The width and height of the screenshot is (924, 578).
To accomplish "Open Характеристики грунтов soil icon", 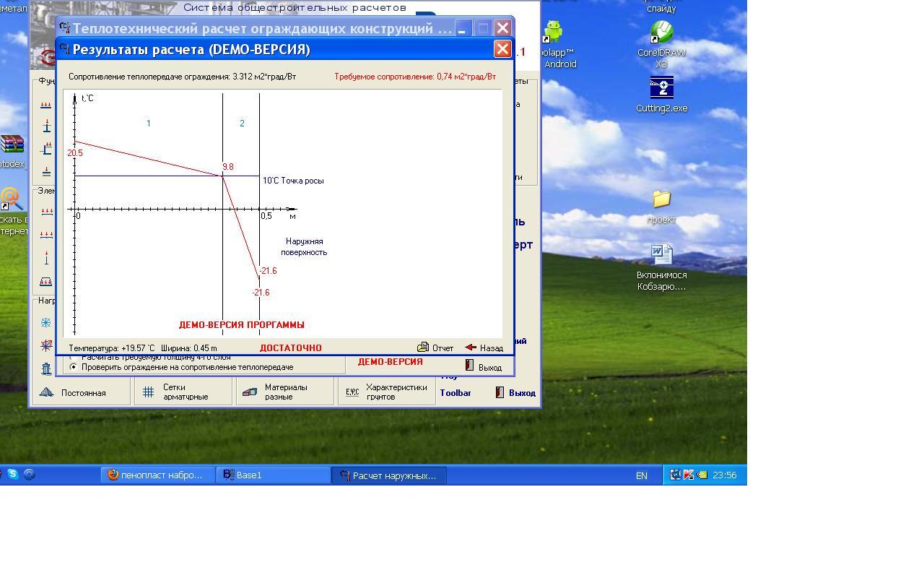I will click(352, 392).
